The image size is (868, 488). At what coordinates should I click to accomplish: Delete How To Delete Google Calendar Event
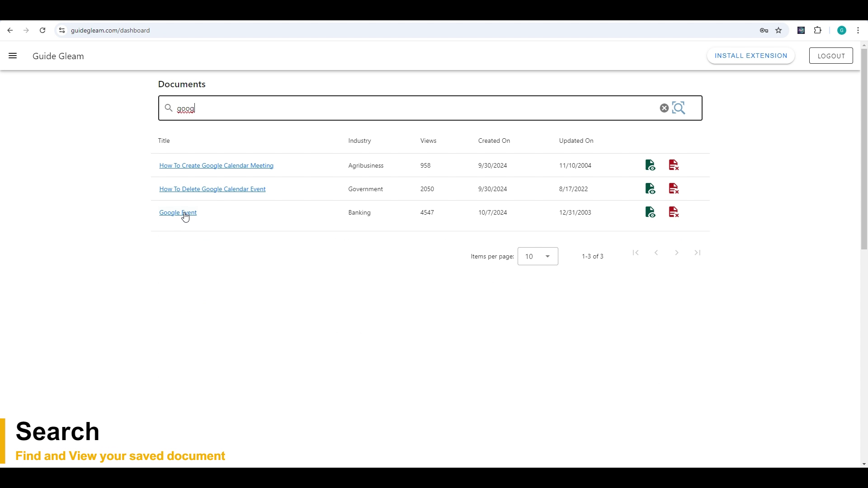coord(674,189)
